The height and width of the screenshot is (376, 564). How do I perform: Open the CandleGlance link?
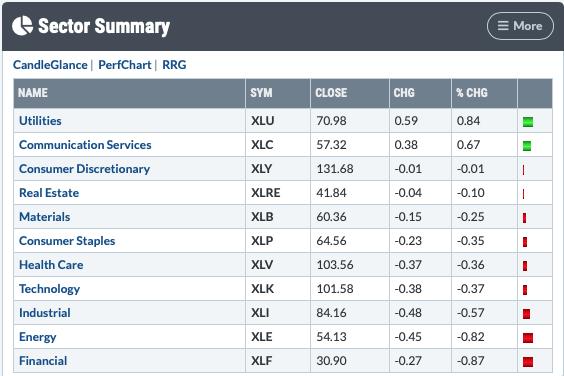(50, 65)
